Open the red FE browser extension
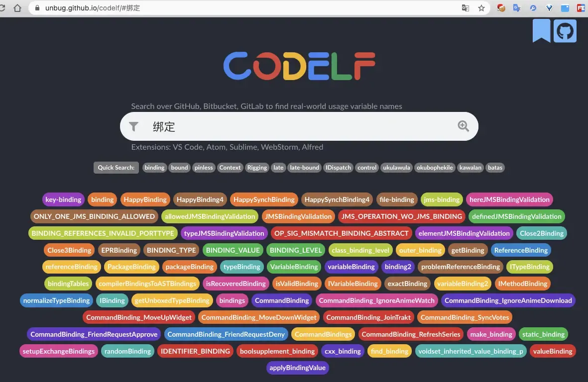 [x=581, y=8]
